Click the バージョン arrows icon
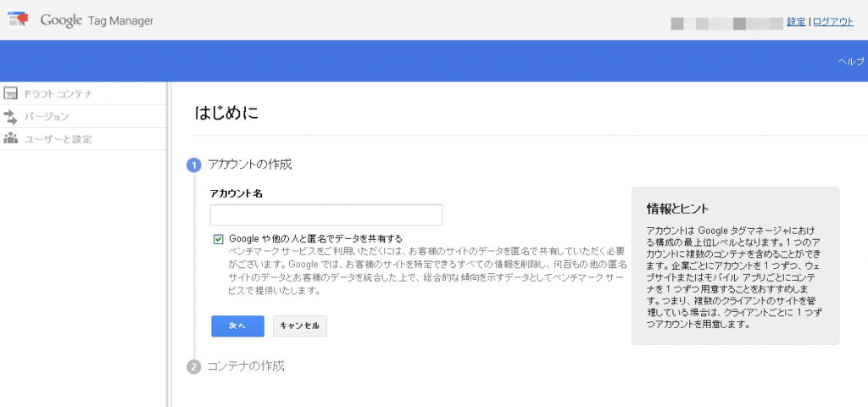This screenshot has height=407, width=868. point(10,116)
